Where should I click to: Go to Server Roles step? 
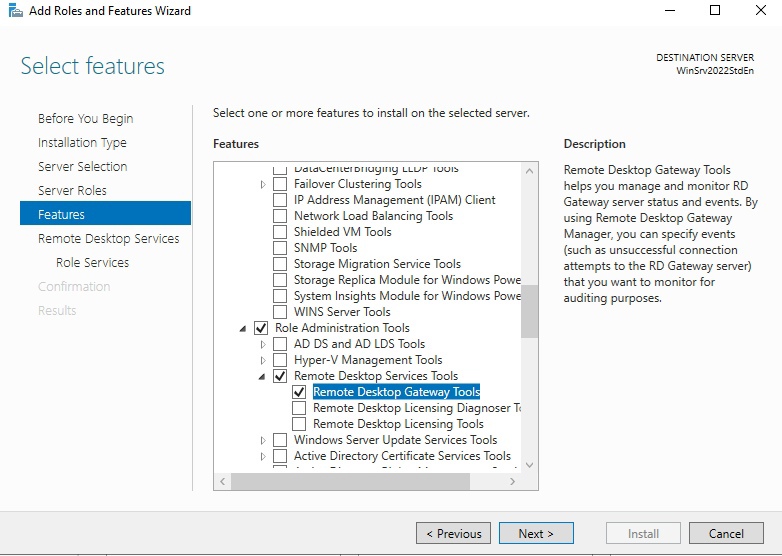pos(72,190)
